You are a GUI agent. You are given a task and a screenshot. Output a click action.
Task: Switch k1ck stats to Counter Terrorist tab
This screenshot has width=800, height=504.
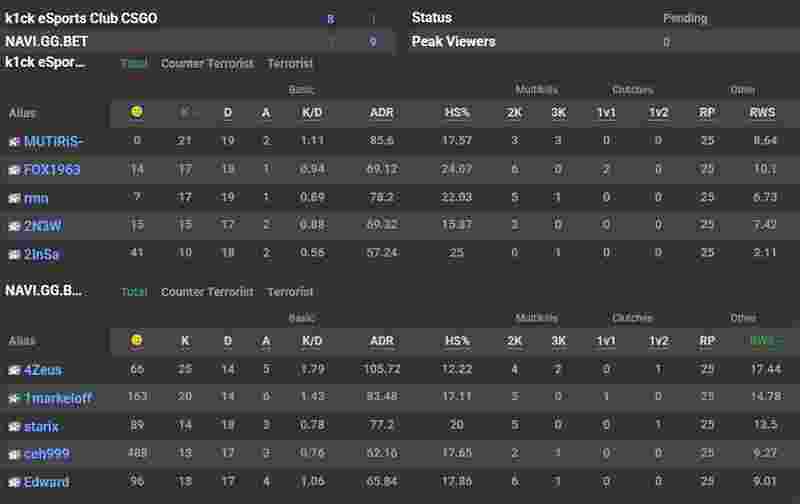207,63
